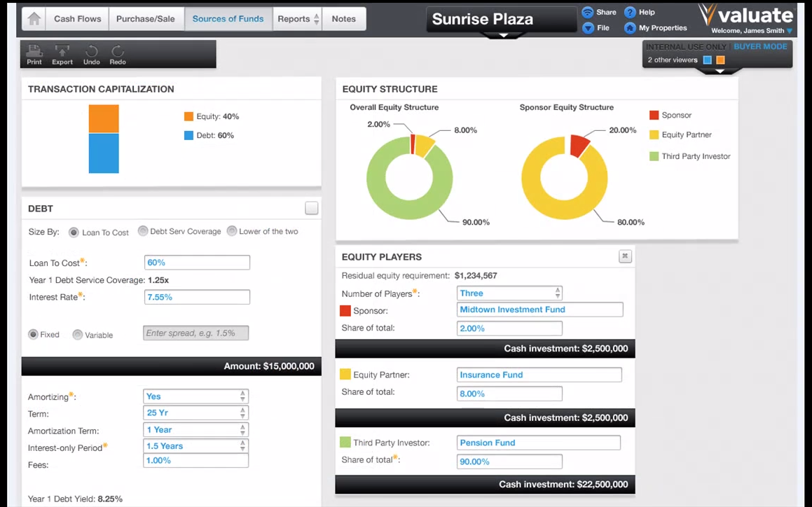Screen dimensions: 812x507
Task: Click BUYER MODE link
Action: click(x=760, y=47)
